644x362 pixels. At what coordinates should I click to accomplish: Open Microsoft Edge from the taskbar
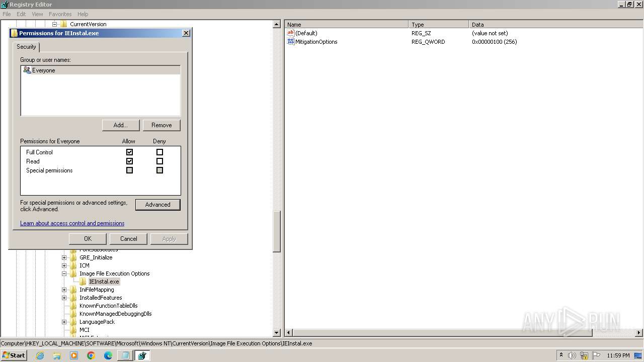(x=108, y=355)
